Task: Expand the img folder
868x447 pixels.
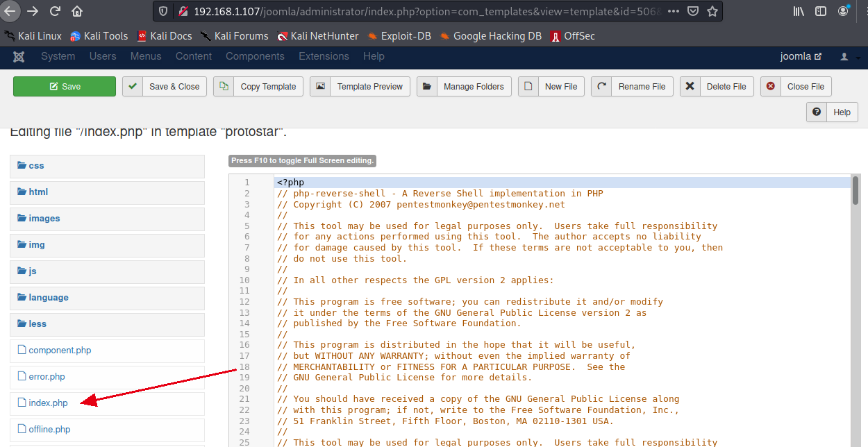Action: point(107,245)
